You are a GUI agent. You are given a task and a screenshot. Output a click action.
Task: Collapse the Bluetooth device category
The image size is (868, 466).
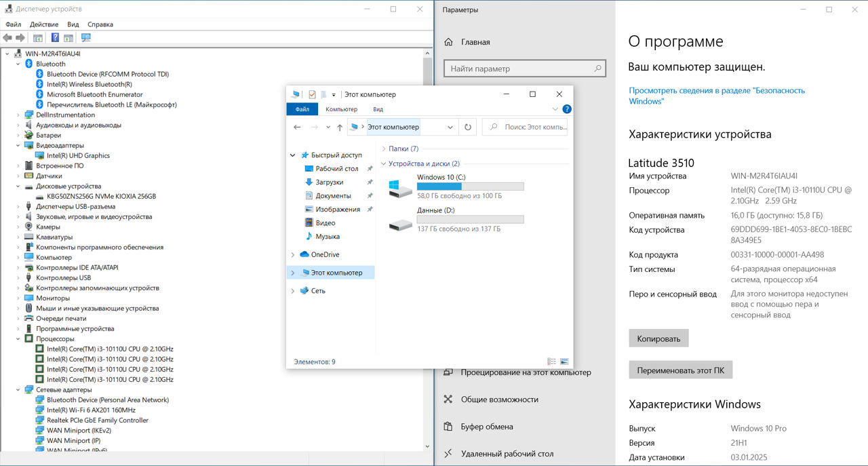[18, 64]
